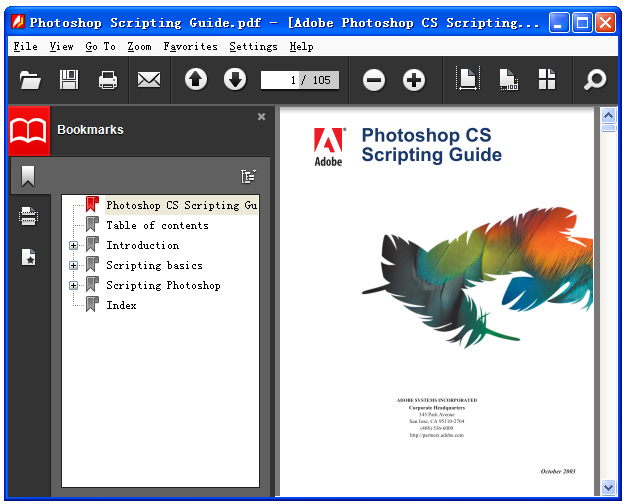
Task: Open the Settings menu
Action: 253,46
